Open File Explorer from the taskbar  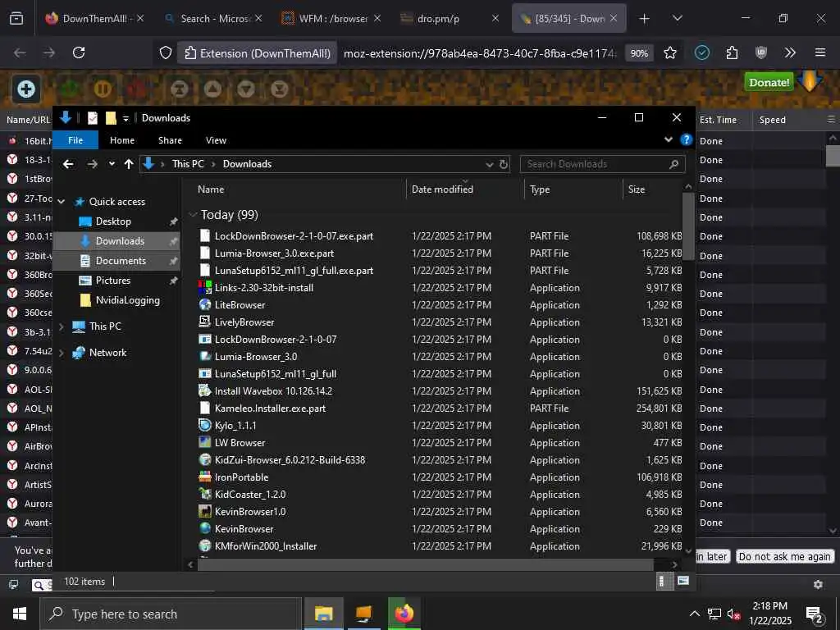tap(323, 614)
